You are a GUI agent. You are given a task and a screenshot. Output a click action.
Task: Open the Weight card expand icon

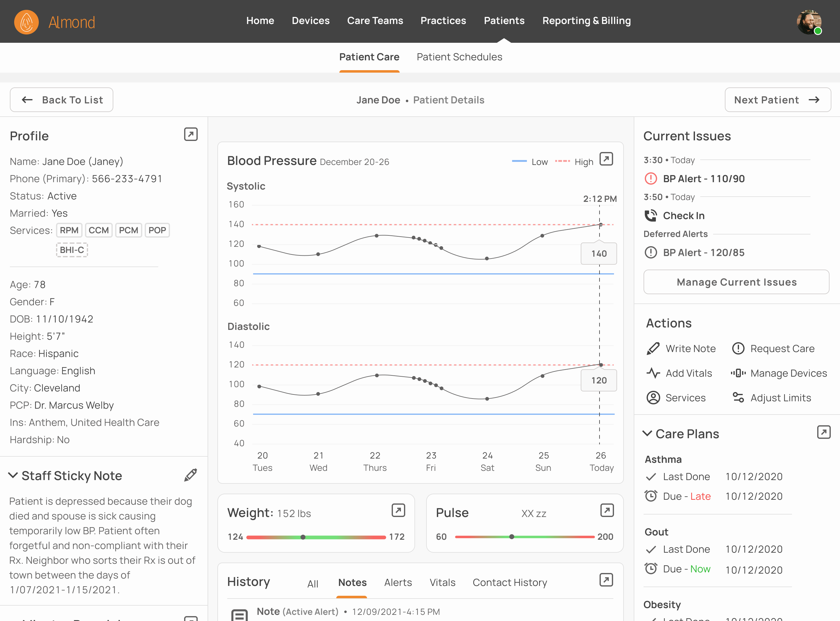point(398,511)
